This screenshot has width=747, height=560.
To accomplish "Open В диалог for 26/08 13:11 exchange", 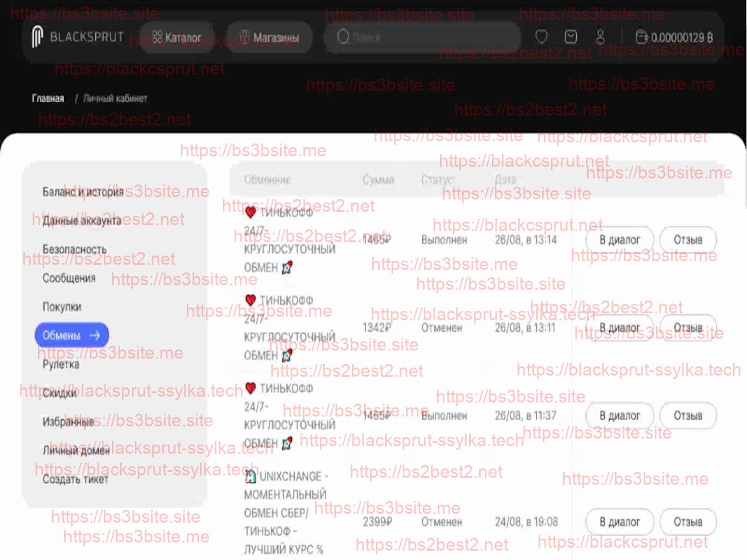I will pyautogui.click(x=620, y=328).
